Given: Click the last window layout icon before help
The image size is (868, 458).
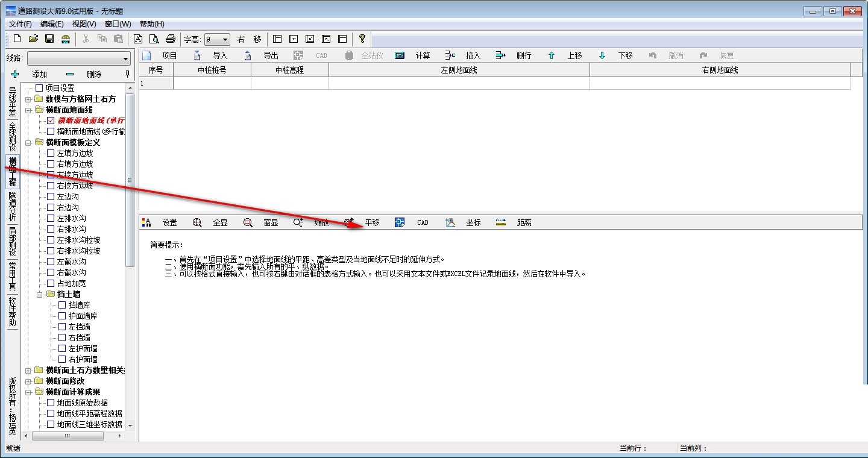Looking at the screenshot, I should click(x=342, y=39).
